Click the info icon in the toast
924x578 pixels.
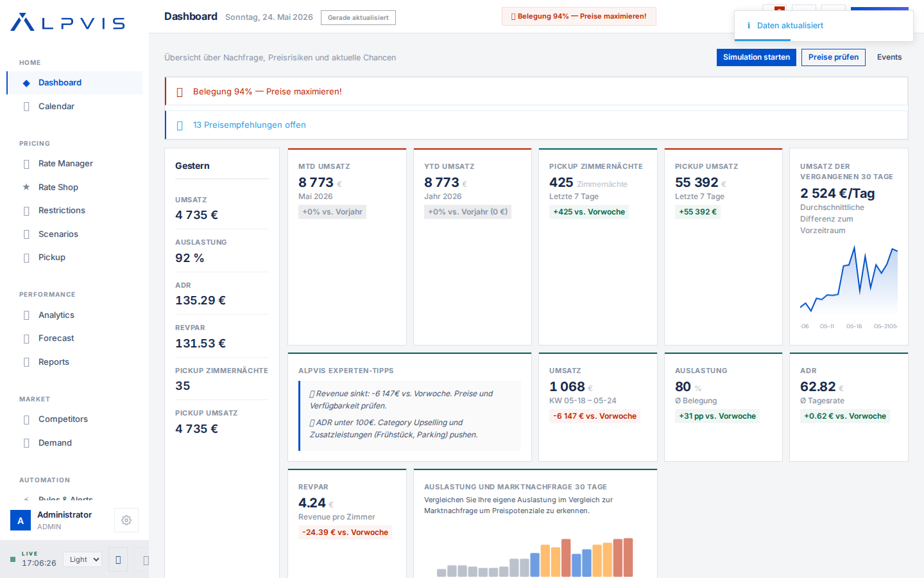click(x=749, y=26)
